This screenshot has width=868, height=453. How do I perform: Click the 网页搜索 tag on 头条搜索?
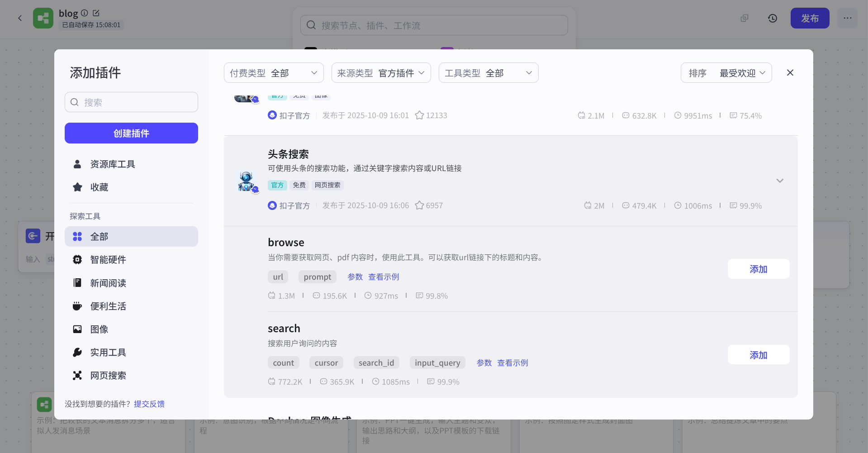tap(327, 185)
